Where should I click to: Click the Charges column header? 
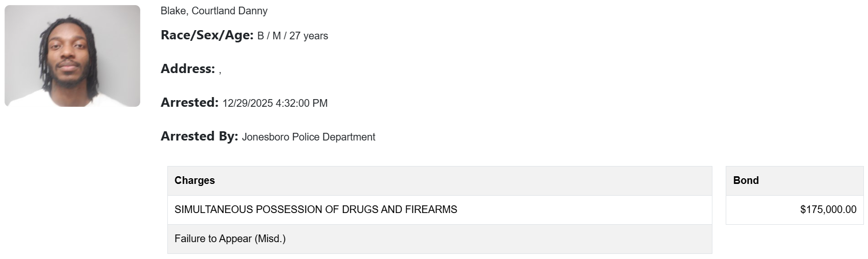click(x=194, y=180)
